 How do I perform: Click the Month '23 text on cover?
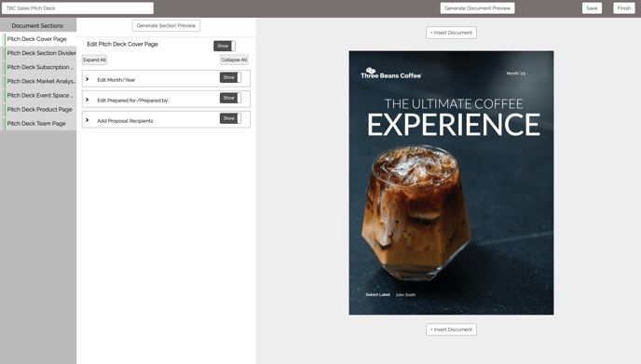click(x=515, y=74)
